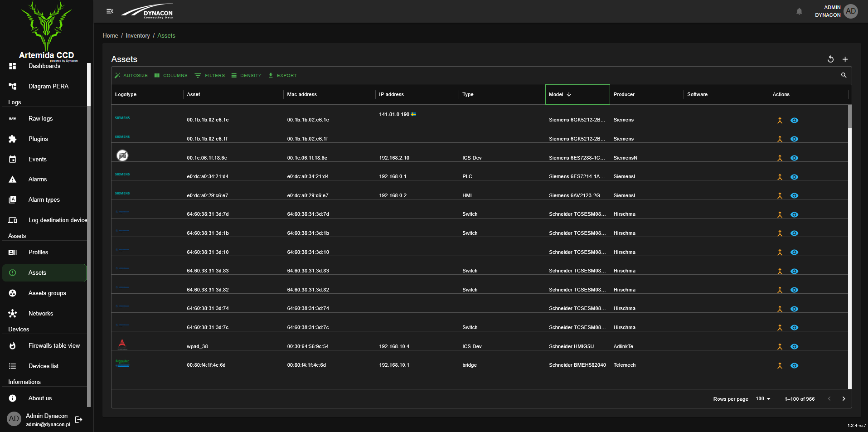Go to Home breadcrumb
The width and height of the screenshot is (868, 432).
tap(110, 35)
